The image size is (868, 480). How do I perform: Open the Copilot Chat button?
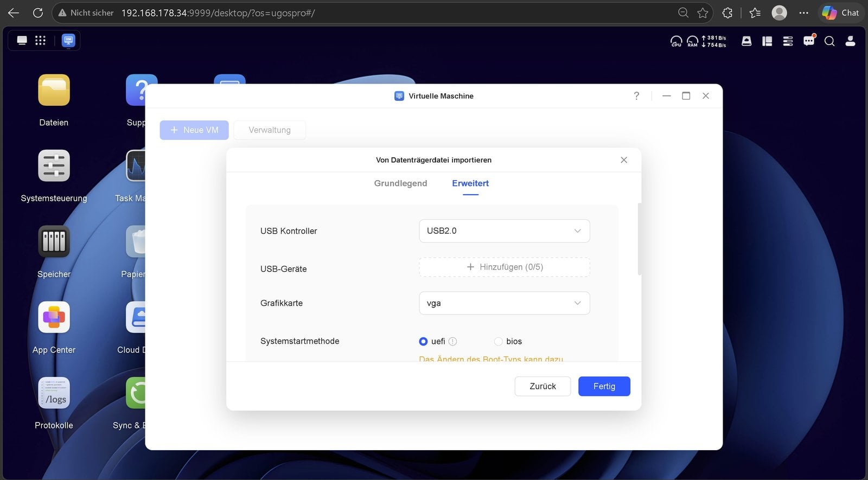pos(840,12)
